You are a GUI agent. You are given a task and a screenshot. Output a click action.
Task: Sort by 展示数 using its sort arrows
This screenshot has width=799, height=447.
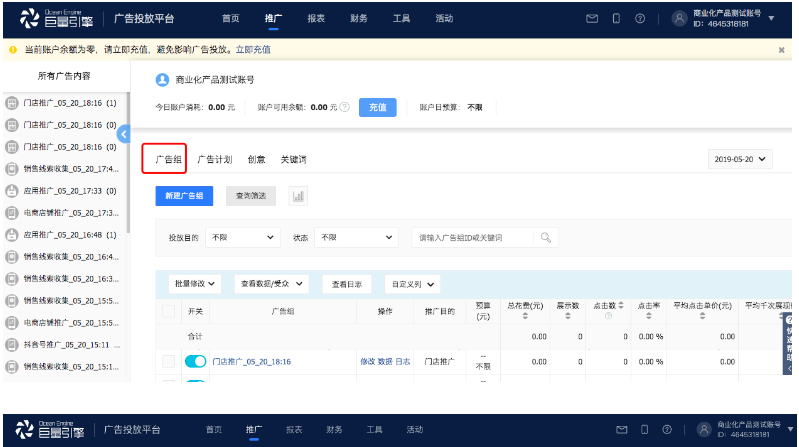pos(568,316)
